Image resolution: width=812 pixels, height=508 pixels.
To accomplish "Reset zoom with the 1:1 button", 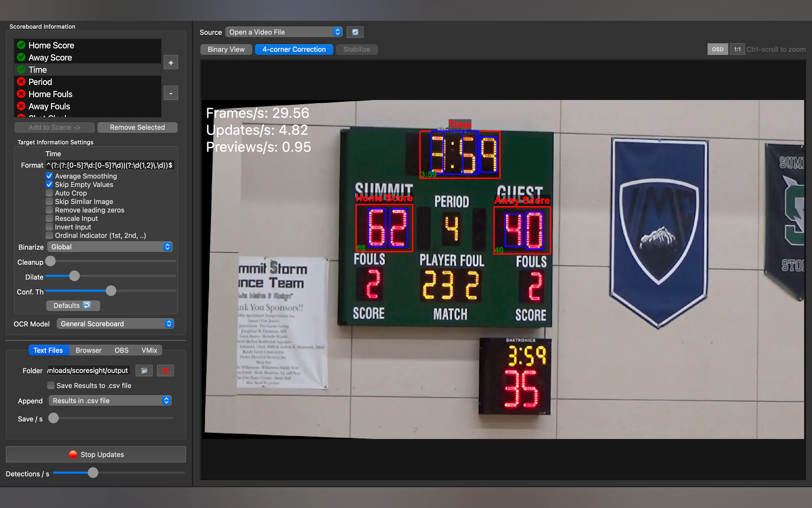I will (x=737, y=49).
